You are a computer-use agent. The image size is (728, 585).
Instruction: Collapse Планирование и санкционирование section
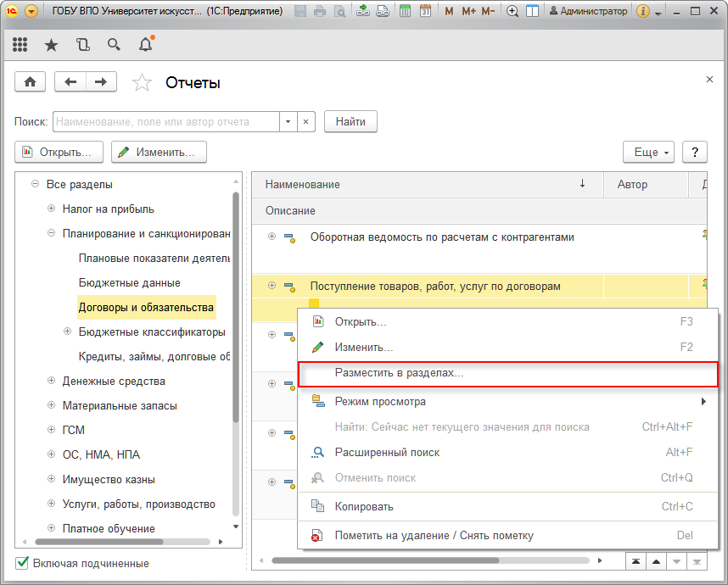pos(52,233)
